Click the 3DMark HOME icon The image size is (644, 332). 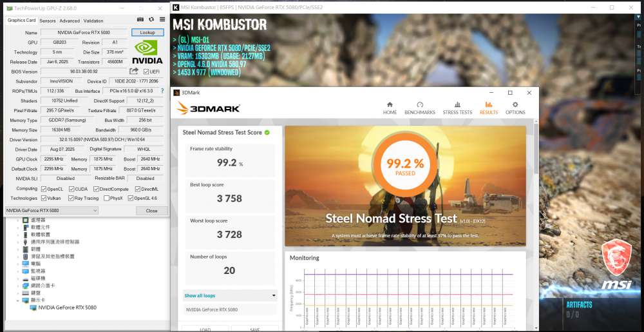[x=390, y=105]
